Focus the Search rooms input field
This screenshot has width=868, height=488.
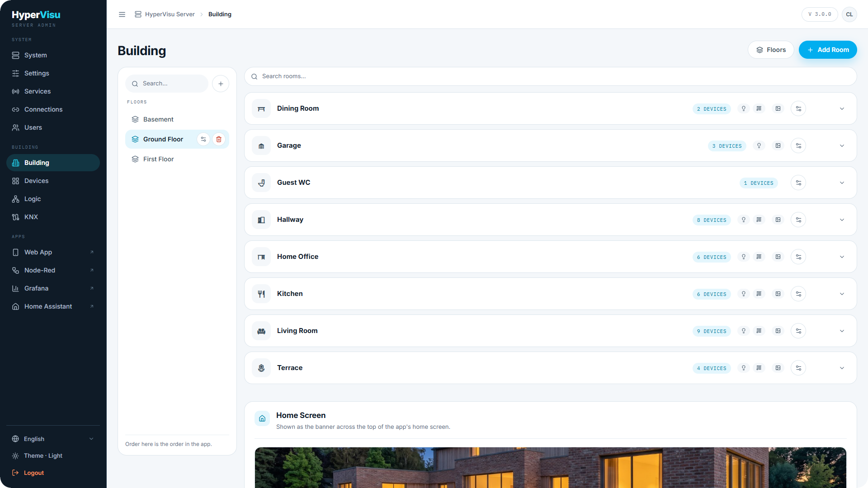[551, 76]
